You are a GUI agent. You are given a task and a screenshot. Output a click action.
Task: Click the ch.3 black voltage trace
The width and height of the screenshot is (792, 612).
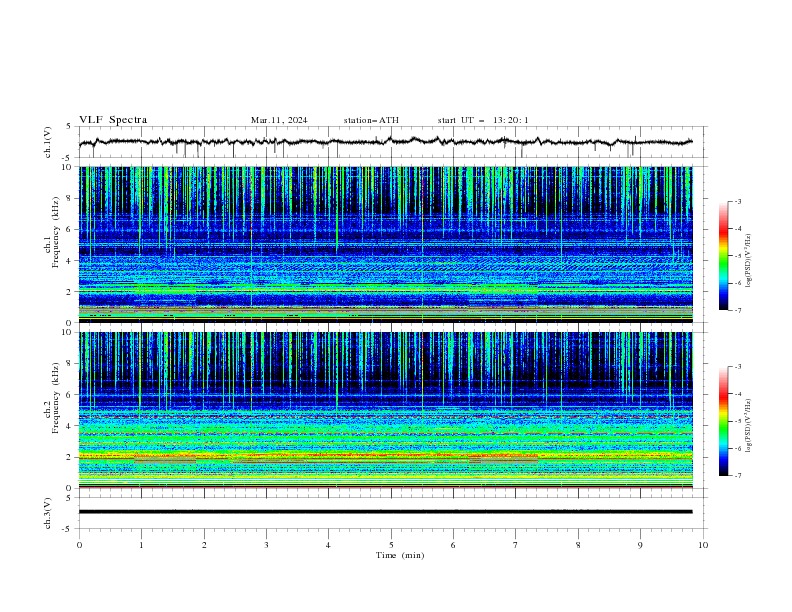pos(386,512)
